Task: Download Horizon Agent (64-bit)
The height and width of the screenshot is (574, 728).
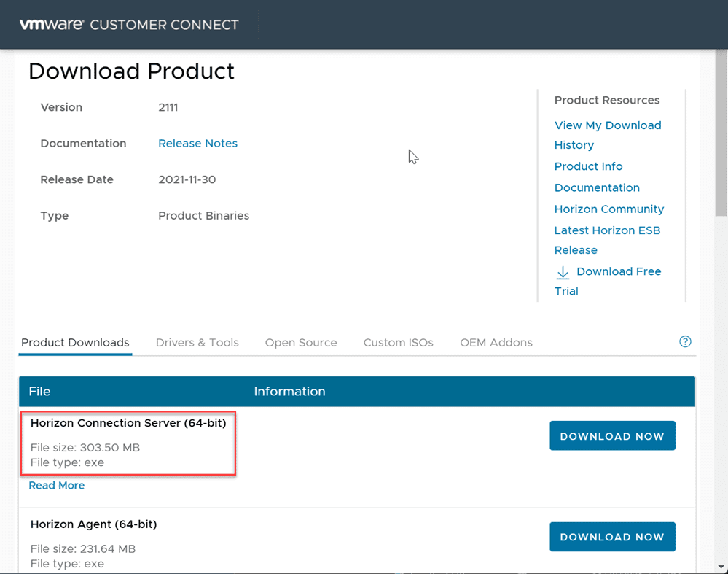Action: pyautogui.click(x=611, y=537)
